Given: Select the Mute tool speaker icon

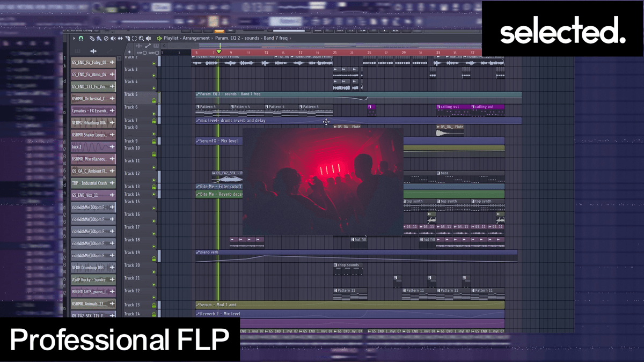Looking at the screenshot, I should point(113,39).
